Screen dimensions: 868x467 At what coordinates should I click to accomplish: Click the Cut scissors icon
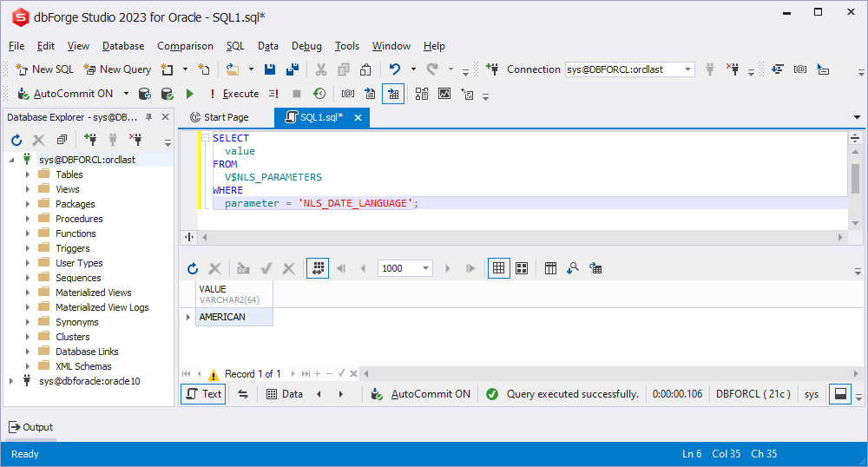point(321,69)
